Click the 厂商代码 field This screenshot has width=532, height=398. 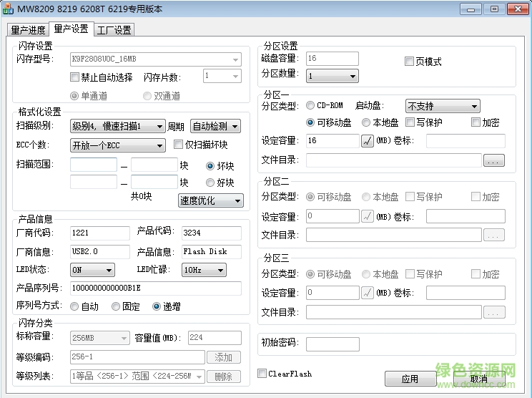pyautogui.click(x=100, y=233)
